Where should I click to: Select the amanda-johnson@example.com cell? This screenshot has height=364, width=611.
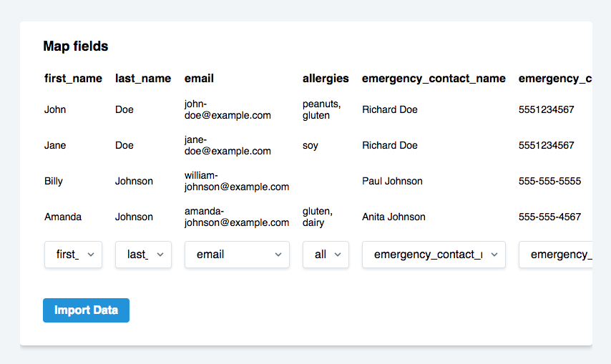click(x=237, y=217)
